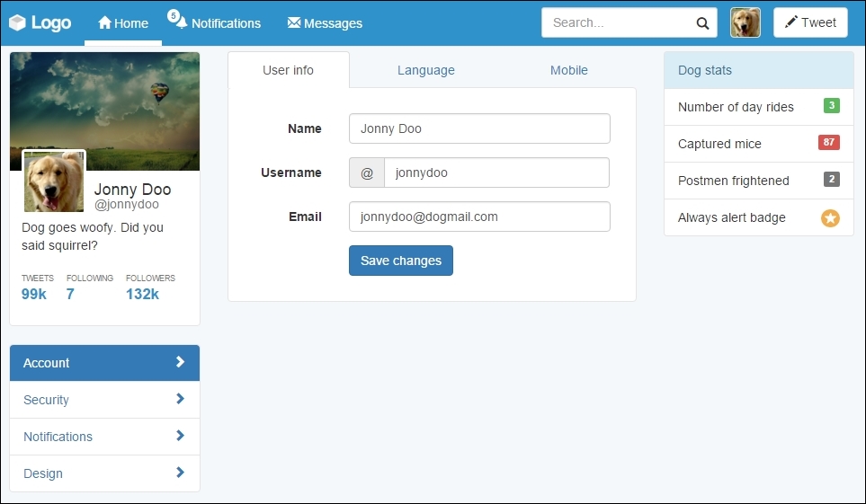Open Notifications in the top navbar

pyautogui.click(x=214, y=23)
